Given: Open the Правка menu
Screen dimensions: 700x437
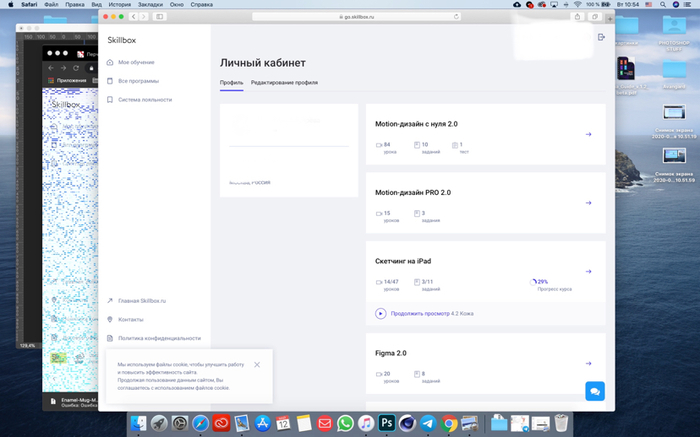Looking at the screenshot, I should (75, 4).
